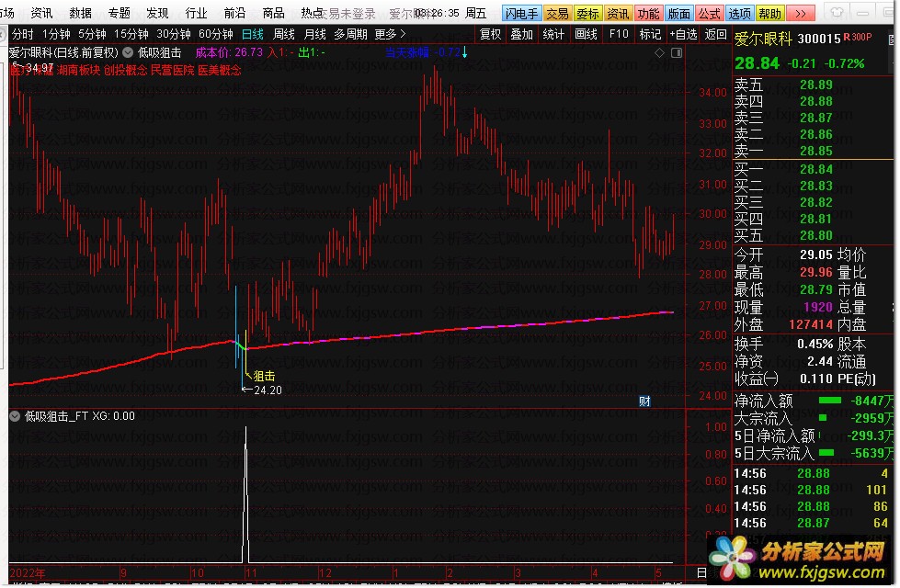Open the 专题 menu

[x=119, y=13]
